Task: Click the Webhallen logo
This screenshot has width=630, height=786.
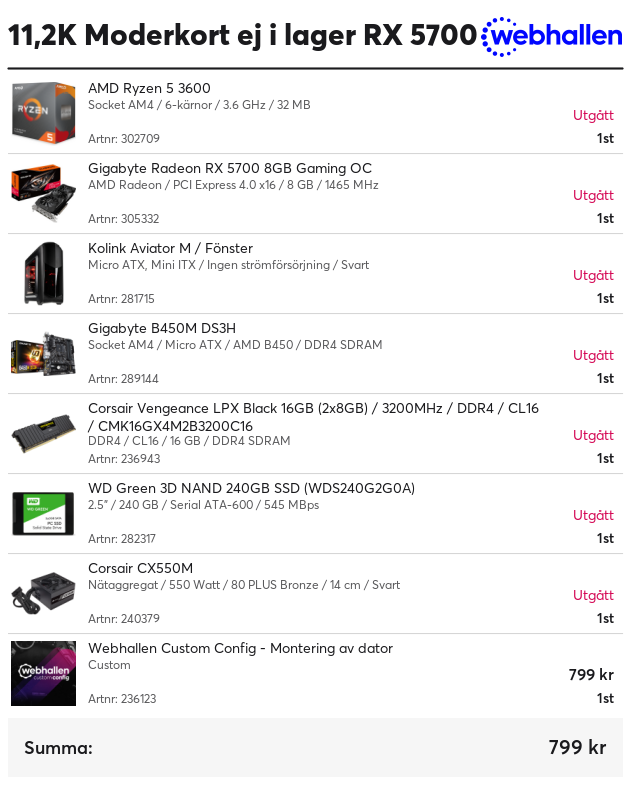Action: coord(551,37)
